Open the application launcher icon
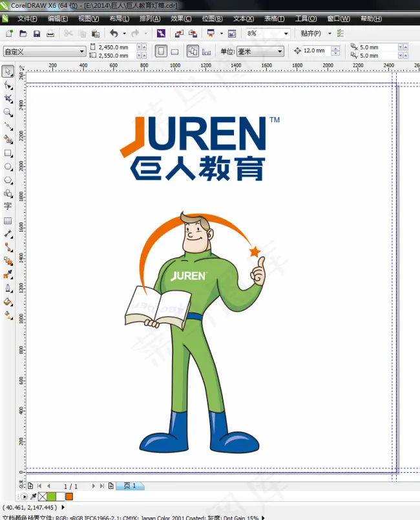420x520 pixels. pyautogui.click(x=211, y=34)
